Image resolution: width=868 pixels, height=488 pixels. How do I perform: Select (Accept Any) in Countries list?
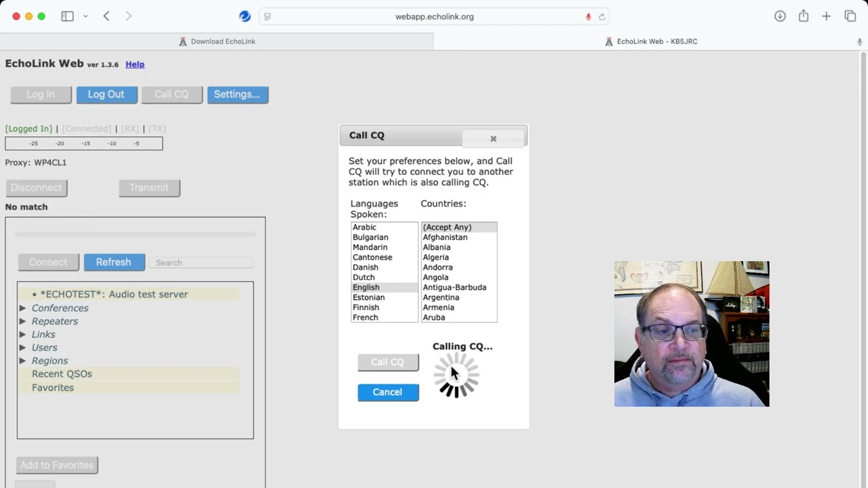click(x=459, y=227)
